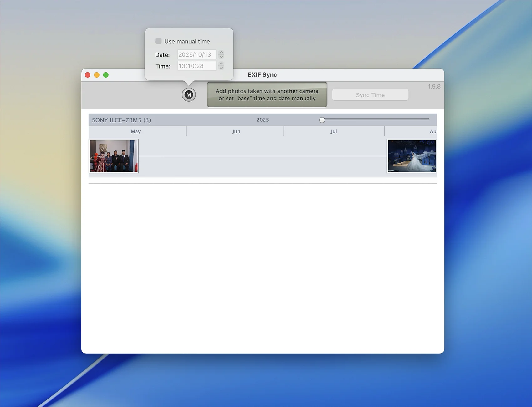This screenshot has width=532, height=407.
Task: Enable the Use manual time checkbox
Action: [158, 41]
